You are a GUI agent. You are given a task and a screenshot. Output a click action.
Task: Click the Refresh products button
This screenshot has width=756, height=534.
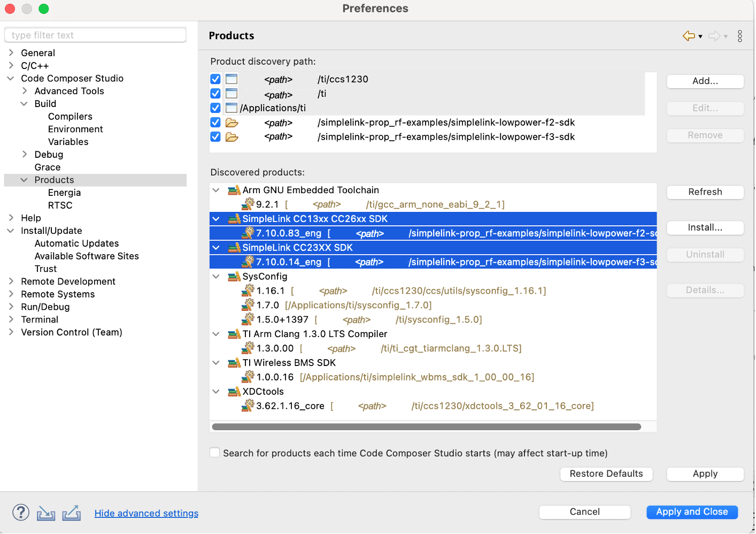point(705,192)
